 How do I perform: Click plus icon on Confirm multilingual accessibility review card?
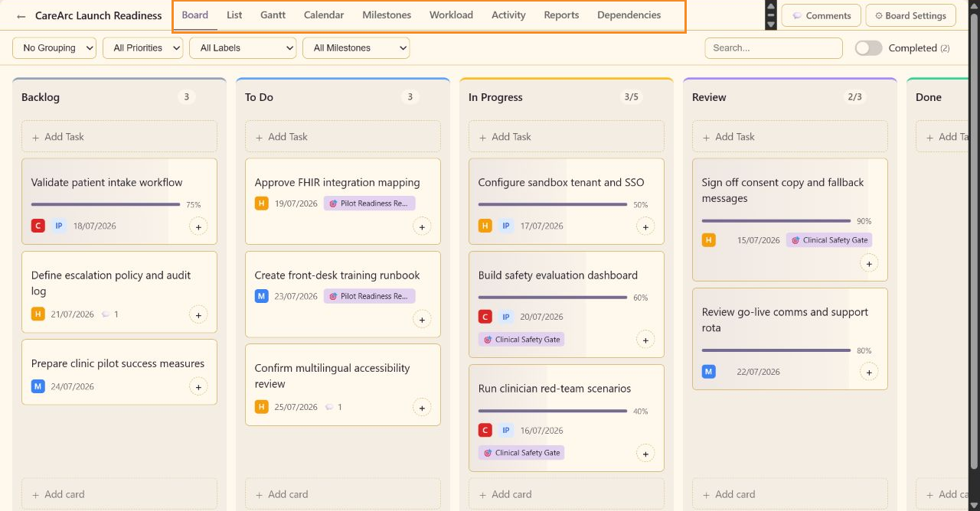[x=422, y=408]
